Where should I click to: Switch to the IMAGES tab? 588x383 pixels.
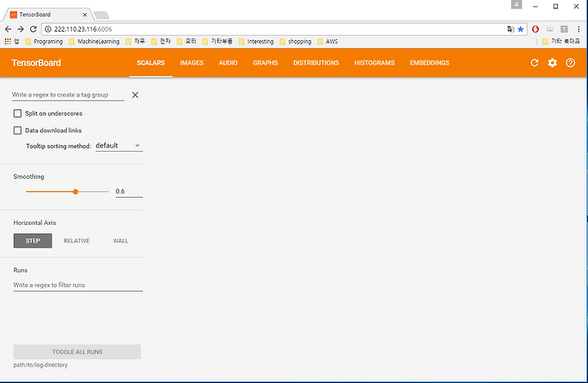point(192,63)
